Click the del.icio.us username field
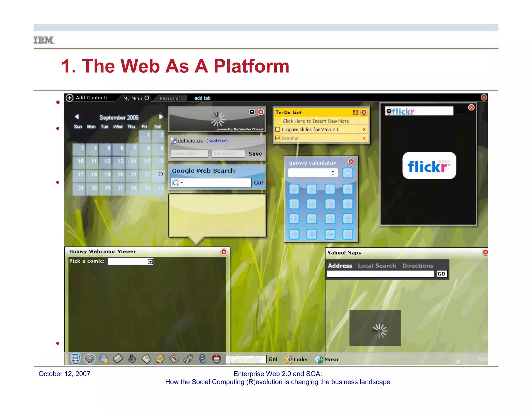The width and height of the screenshot is (532, 411). point(189,154)
